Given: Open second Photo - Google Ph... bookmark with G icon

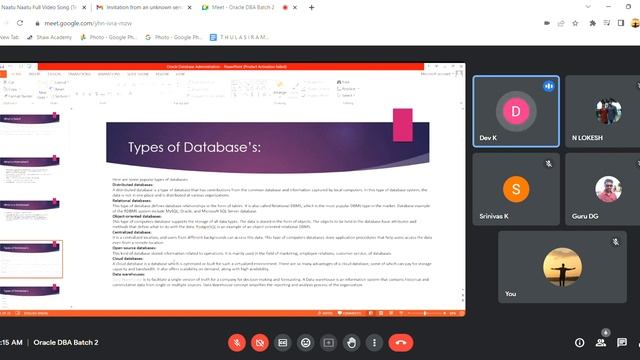Looking at the screenshot, I should click(173, 37).
